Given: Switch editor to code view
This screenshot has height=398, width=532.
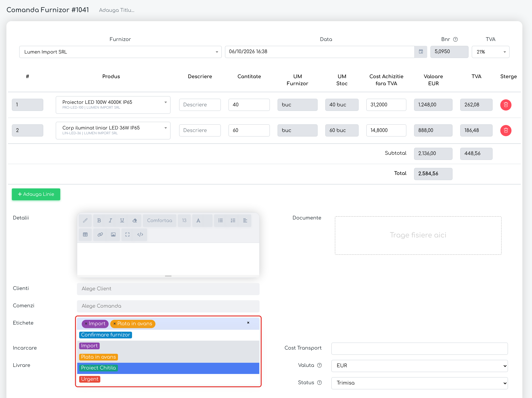Looking at the screenshot, I should pos(140,235).
